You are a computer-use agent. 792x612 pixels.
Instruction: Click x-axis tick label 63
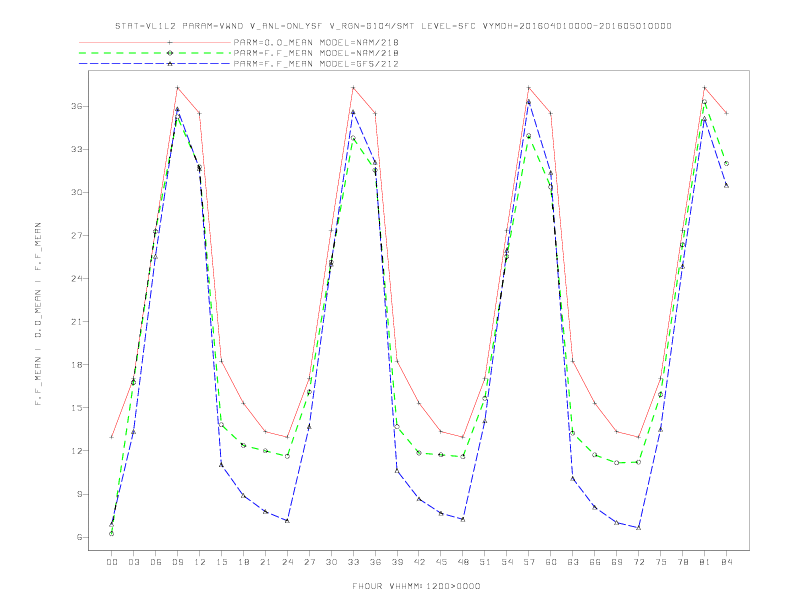[573, 562]
